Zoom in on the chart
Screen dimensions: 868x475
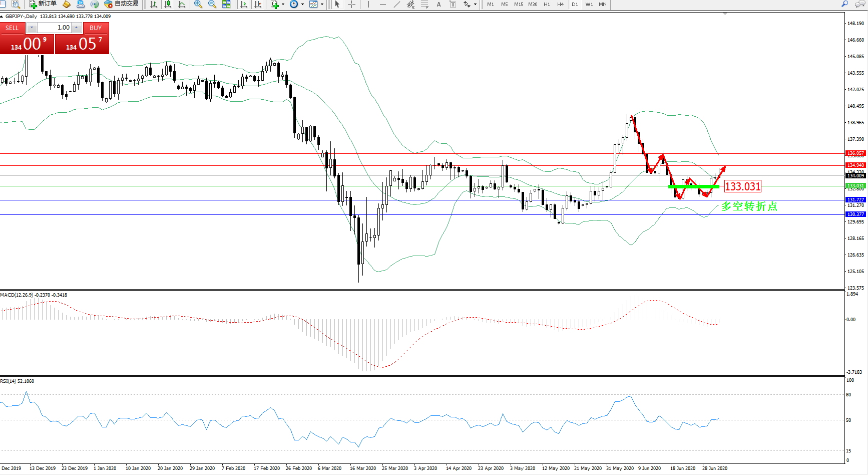(x=198, y=4)
